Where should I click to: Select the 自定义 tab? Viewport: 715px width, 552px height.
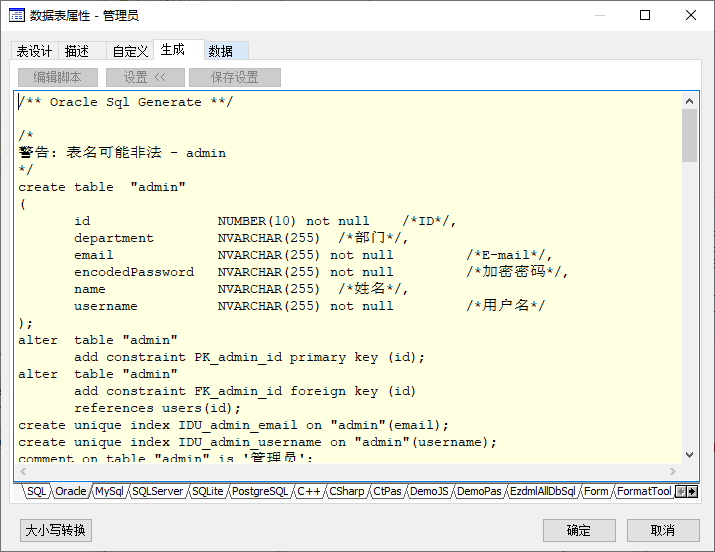130,51
